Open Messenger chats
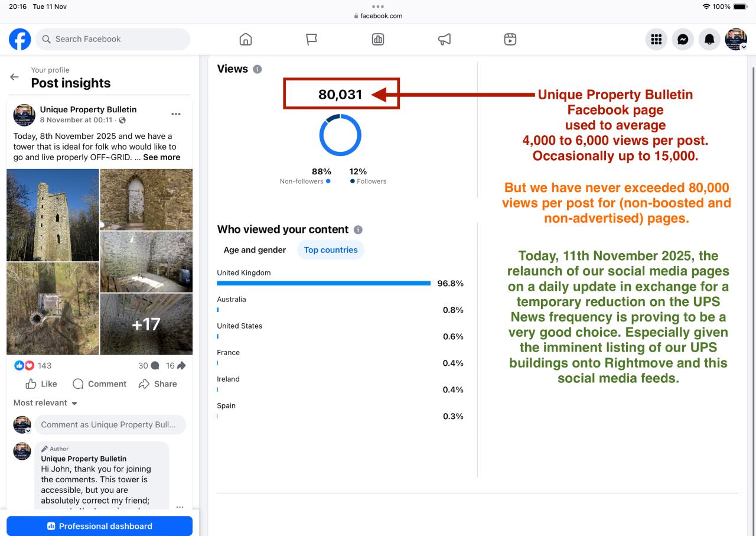Screen dimensions: 756x536 click(x=683, y=40)
